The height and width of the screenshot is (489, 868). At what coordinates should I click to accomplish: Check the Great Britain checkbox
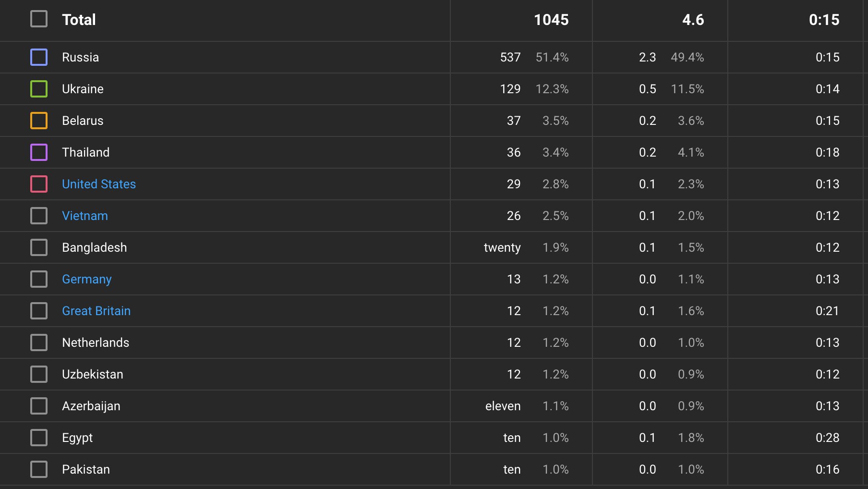tap(39, 311)
